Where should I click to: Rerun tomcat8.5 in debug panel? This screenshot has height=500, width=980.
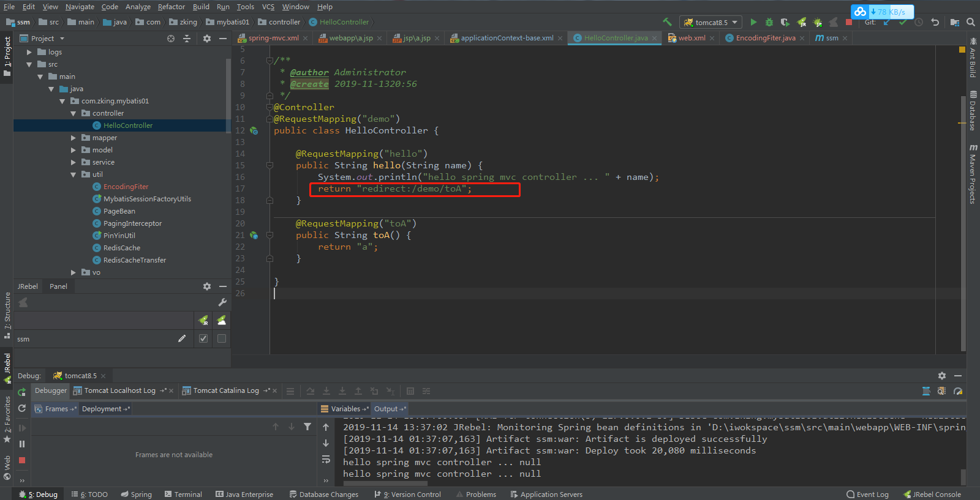tap(22, 392)
